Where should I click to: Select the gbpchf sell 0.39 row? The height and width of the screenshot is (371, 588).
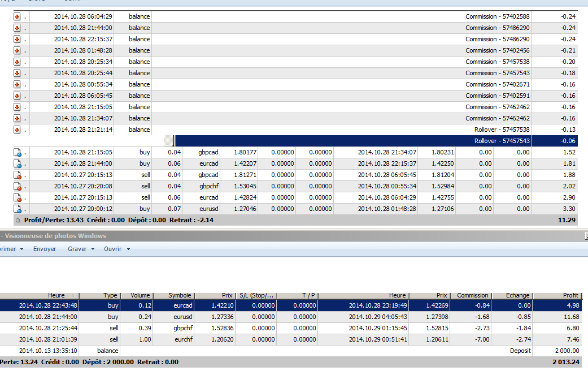282,328
